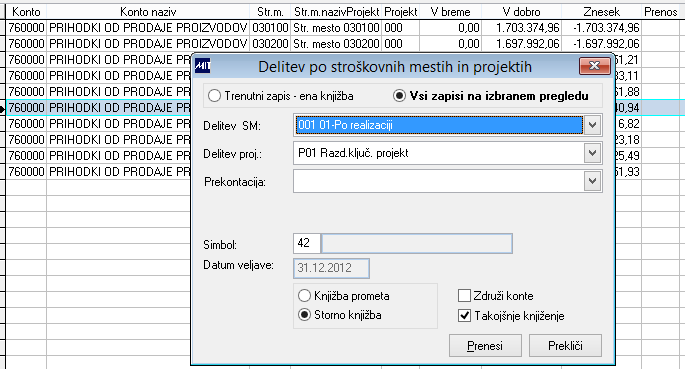Click the V dobro column header
Viewport: 685px width, 369px height.
(521, 12)
